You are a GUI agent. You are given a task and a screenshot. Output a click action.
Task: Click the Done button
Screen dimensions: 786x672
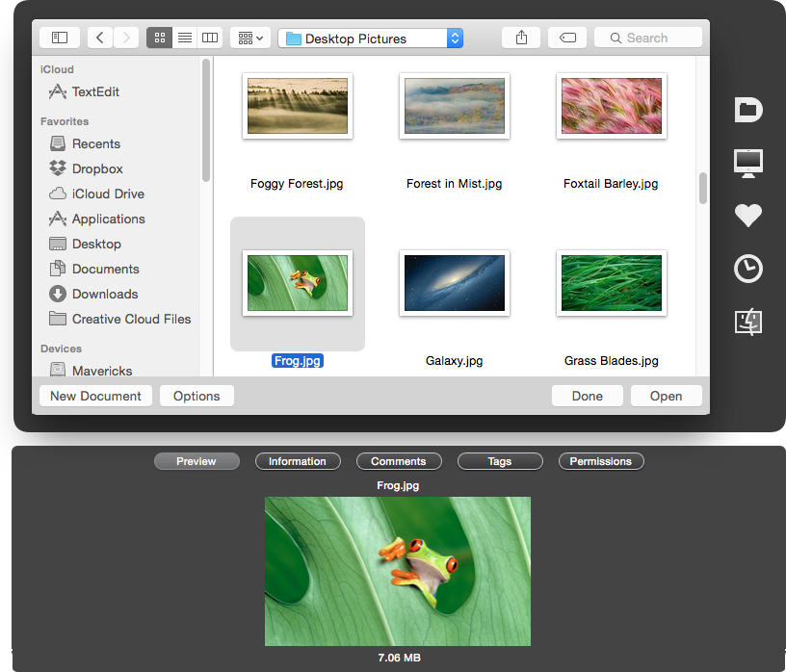pos(587,396)
